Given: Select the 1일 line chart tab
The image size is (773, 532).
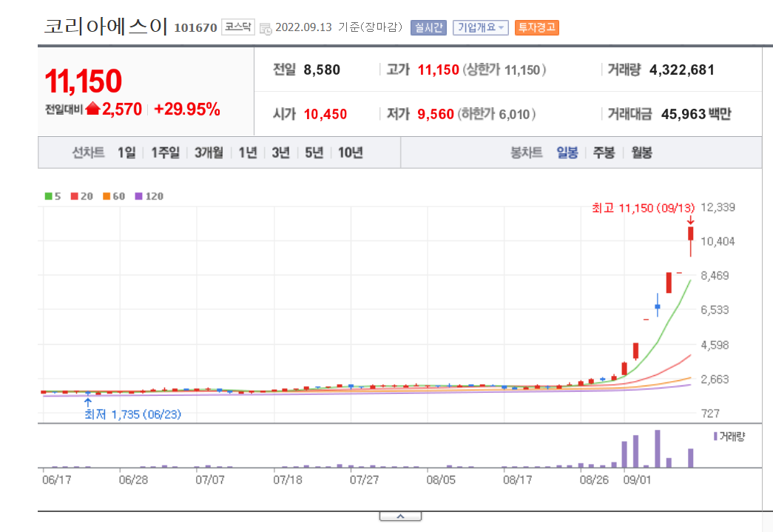Looking at the screenshot, I should tap(126, 153).
